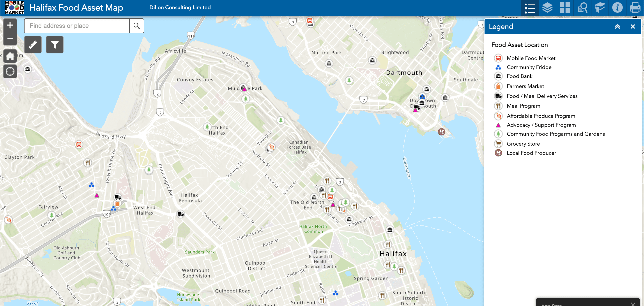Click the Mobile Food Market marker near Clayton Park
The image size is (644, 306).
pyautogui.click(x=79, y=144)
